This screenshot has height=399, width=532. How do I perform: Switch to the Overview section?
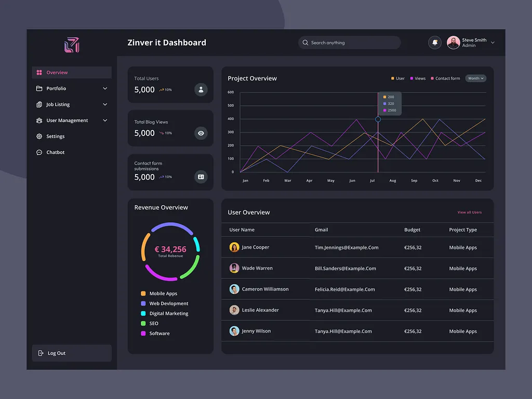57,72
